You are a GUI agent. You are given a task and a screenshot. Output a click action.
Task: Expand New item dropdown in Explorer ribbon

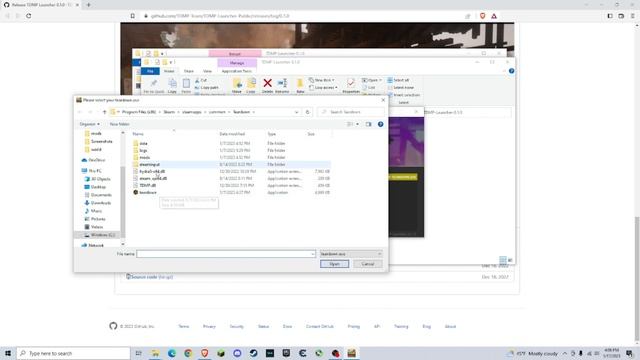pos(322,80)
